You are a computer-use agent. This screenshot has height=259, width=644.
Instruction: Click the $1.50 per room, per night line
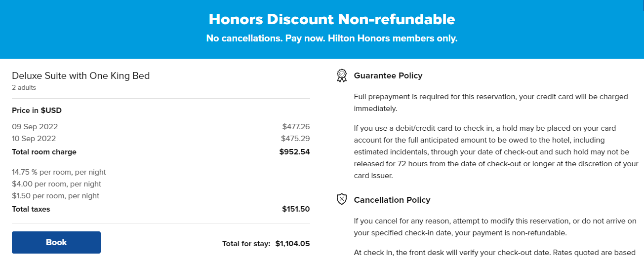[56, 196]
